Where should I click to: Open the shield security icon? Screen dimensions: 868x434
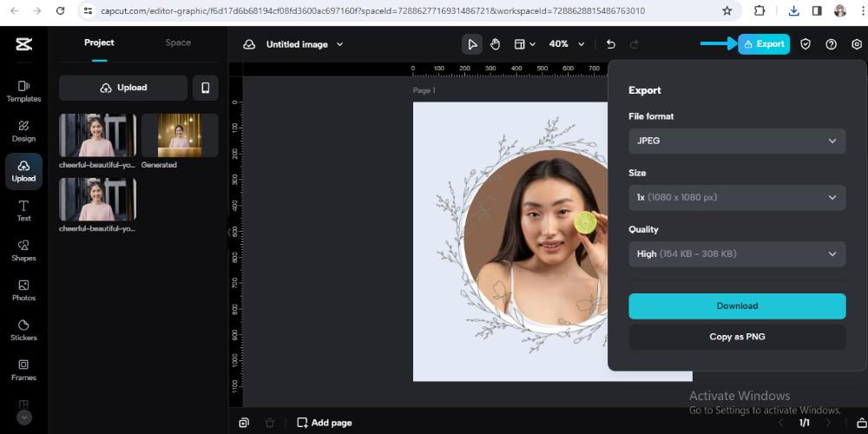click(806, 44)
